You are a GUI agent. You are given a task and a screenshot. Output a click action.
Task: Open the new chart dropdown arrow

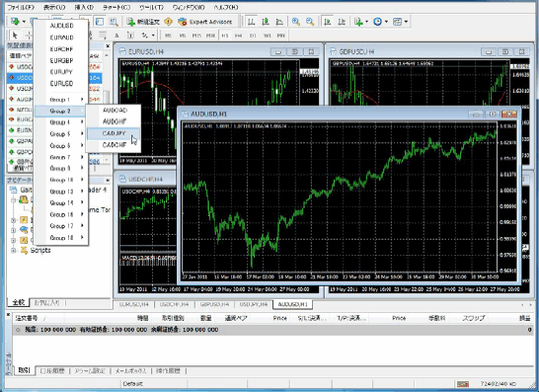24,22
